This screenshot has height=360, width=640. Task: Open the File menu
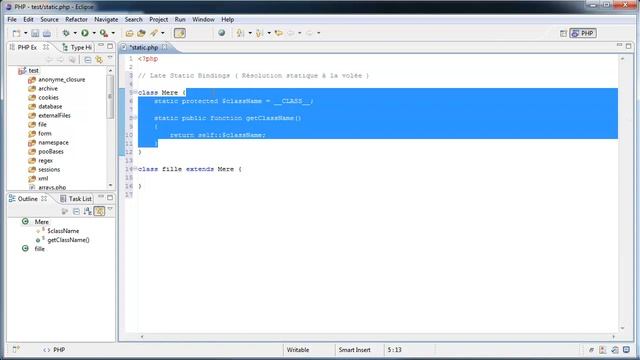tap(12, 19)
